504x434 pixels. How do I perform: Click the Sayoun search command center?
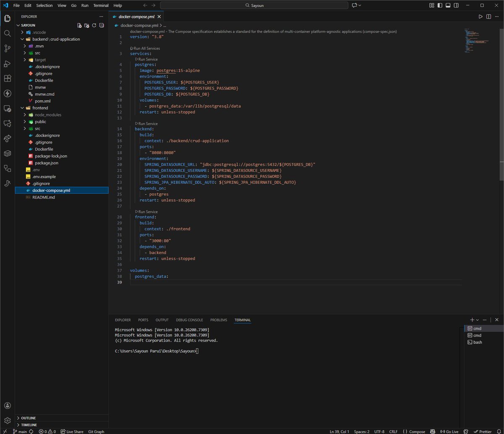tap(254, 5)
